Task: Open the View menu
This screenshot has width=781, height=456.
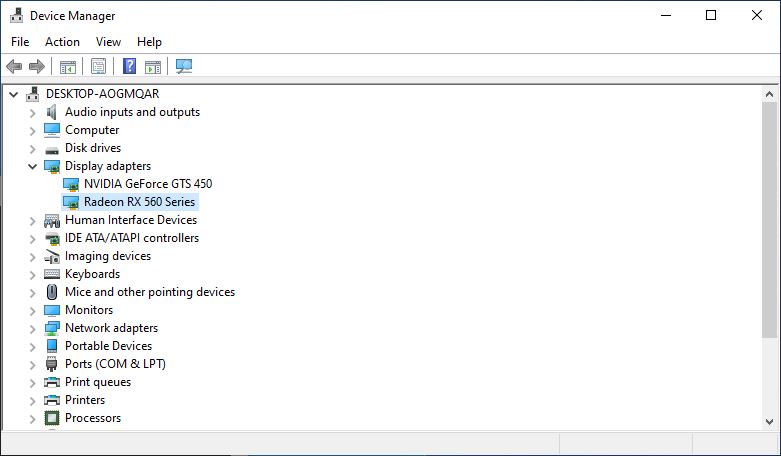Action: (x=108, y=42)
